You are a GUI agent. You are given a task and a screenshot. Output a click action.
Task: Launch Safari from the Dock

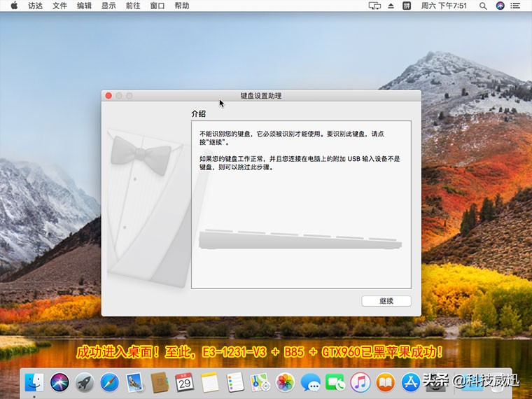coord(110,382)
